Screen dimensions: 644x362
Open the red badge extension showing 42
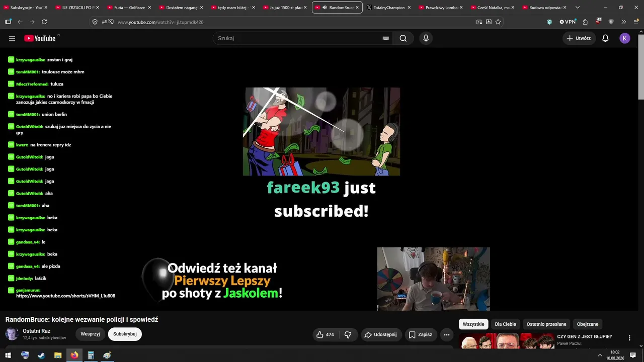tap(598, 22)
